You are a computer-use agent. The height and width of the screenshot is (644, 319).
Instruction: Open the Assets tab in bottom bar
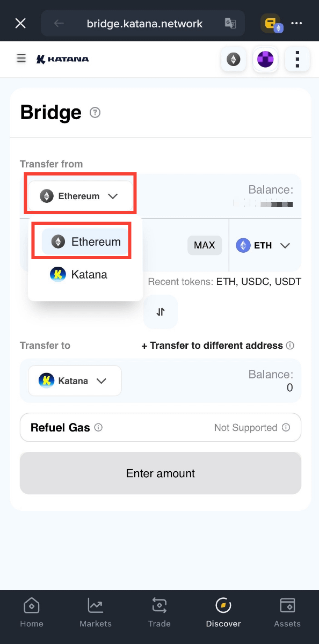click(287, 612)
